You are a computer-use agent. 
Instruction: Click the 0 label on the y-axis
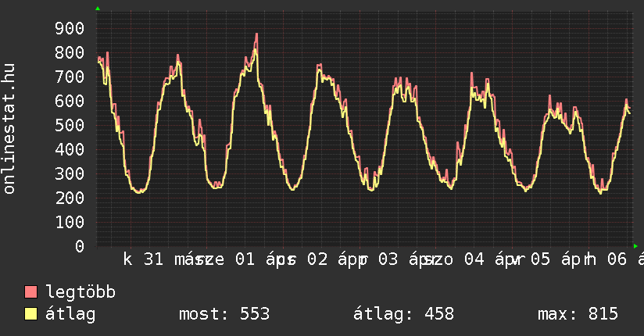pos(79,246)
